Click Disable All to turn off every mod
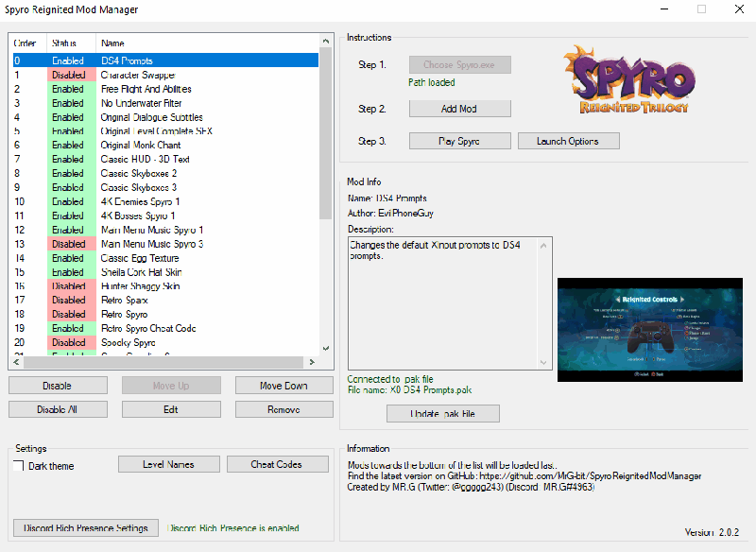 coord(58,408)
